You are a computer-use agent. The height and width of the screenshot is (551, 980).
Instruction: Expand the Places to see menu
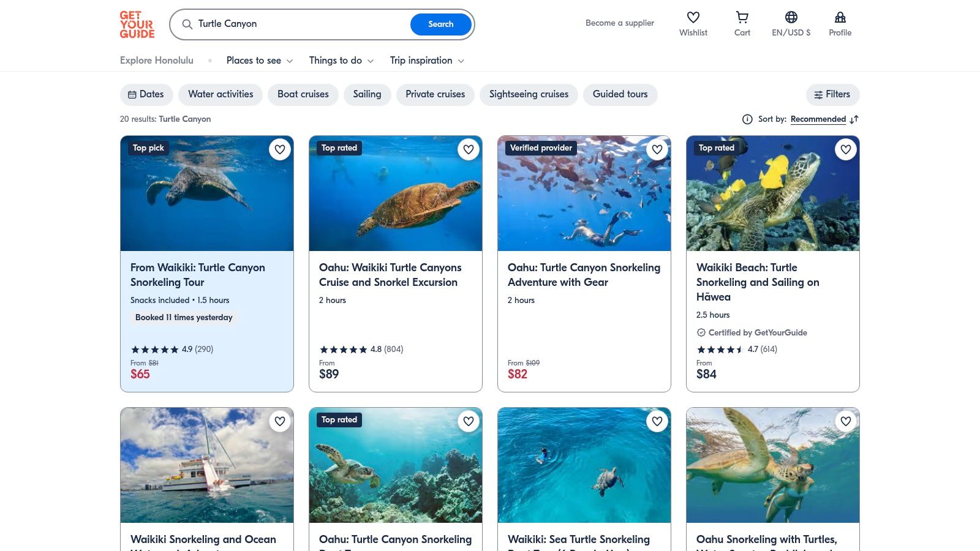coord(258,61)
